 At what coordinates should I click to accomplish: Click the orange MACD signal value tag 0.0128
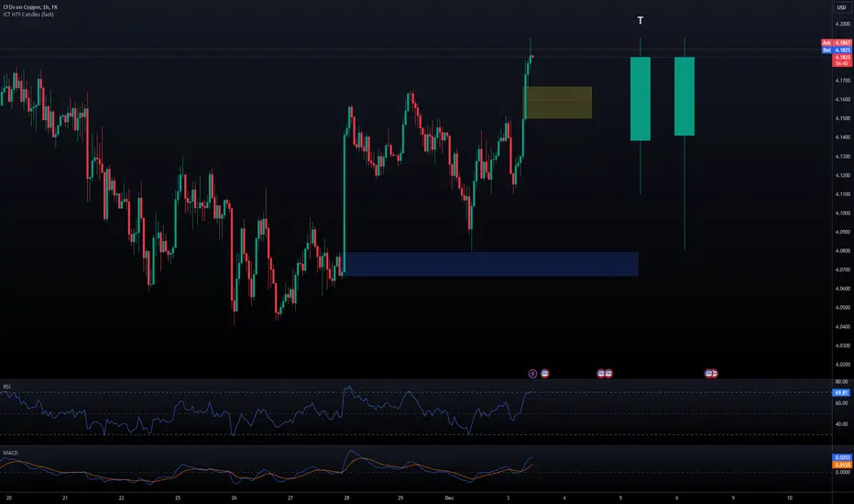click(x=842, y=465)
